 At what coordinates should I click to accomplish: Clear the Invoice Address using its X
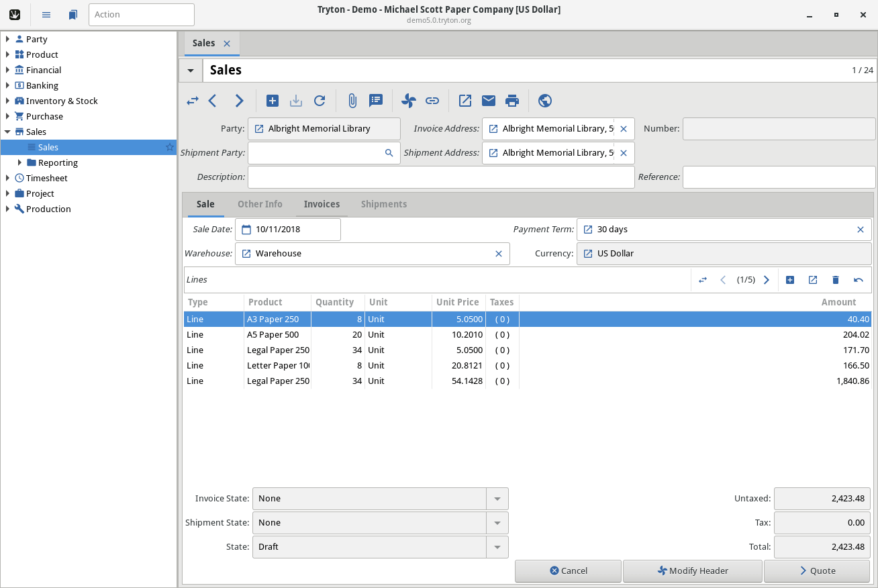[x=623, y=128]
